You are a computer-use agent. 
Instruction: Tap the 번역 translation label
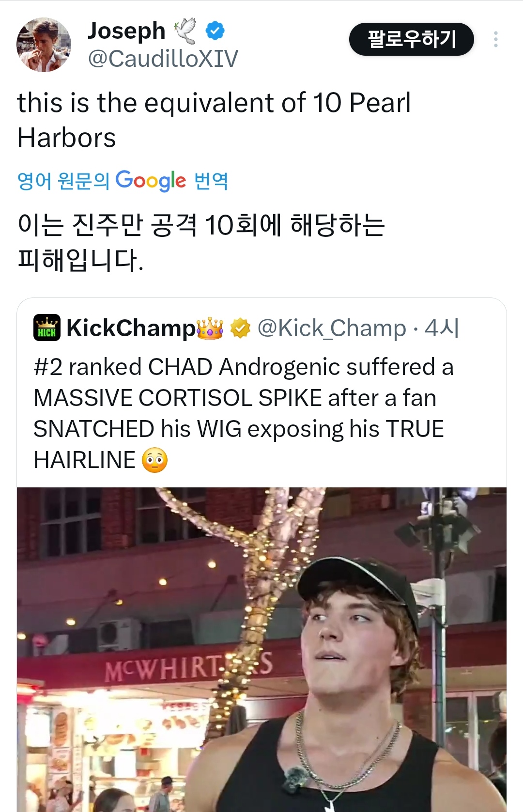click(211, 181)
